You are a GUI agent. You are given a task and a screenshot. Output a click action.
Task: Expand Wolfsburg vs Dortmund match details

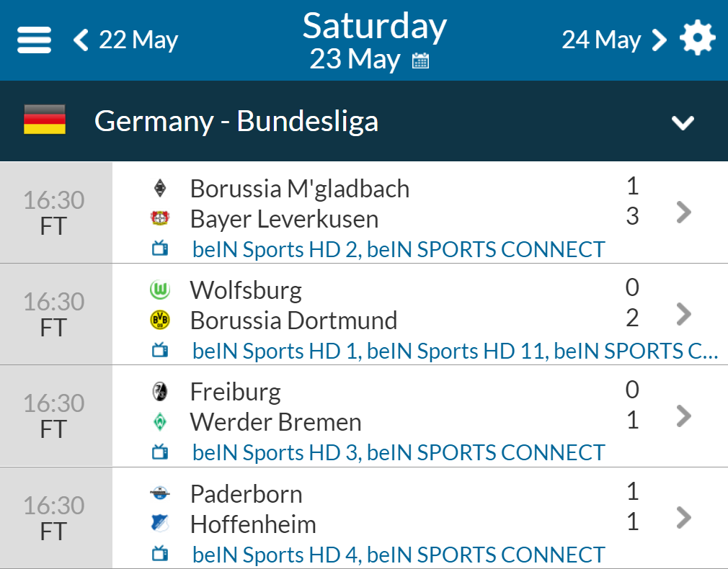click(x=683, y=314)
